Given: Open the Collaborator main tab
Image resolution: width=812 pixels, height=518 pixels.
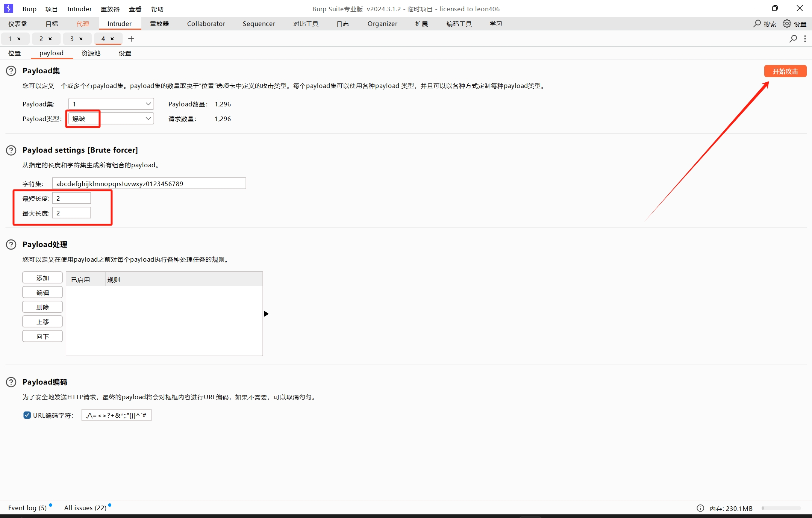Looking at the screenshot, I should (x=206, y=24).
